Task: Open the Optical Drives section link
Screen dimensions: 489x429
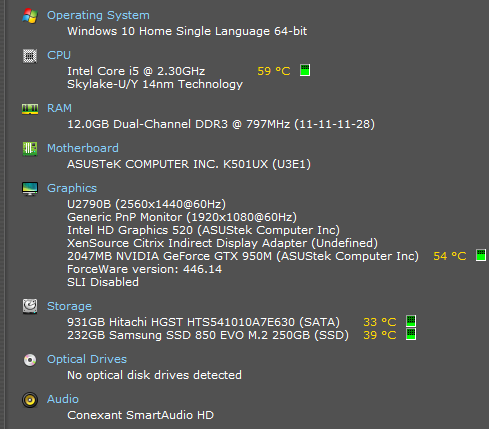Action: click(87, 359)
